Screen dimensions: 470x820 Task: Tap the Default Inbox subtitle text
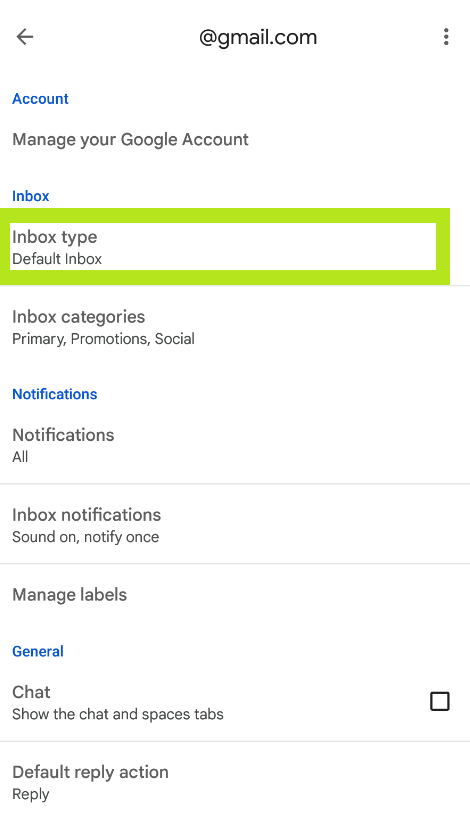(x=57, y=259)
